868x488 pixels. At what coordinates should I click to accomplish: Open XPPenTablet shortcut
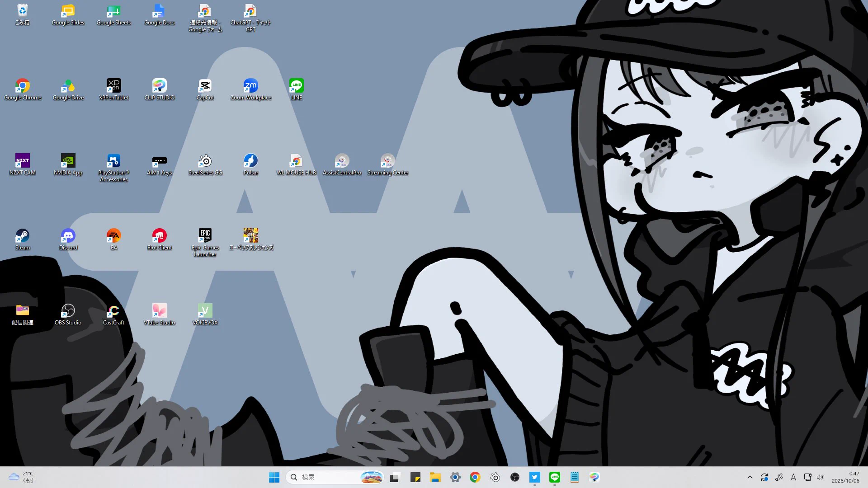pyautogui.click(x=113, y=89)
